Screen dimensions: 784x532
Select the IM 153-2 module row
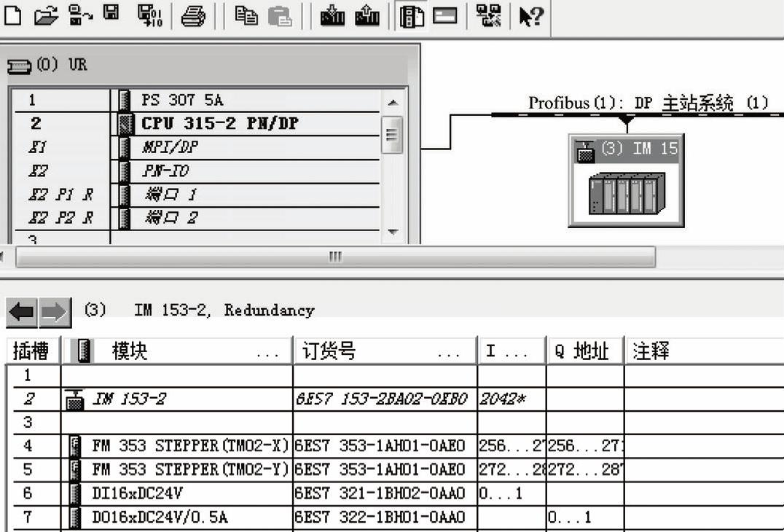(x=398, y=399)
